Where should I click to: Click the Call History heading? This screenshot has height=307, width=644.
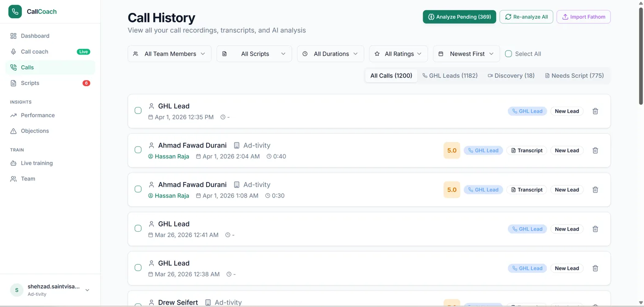click(x=161, y=17)
